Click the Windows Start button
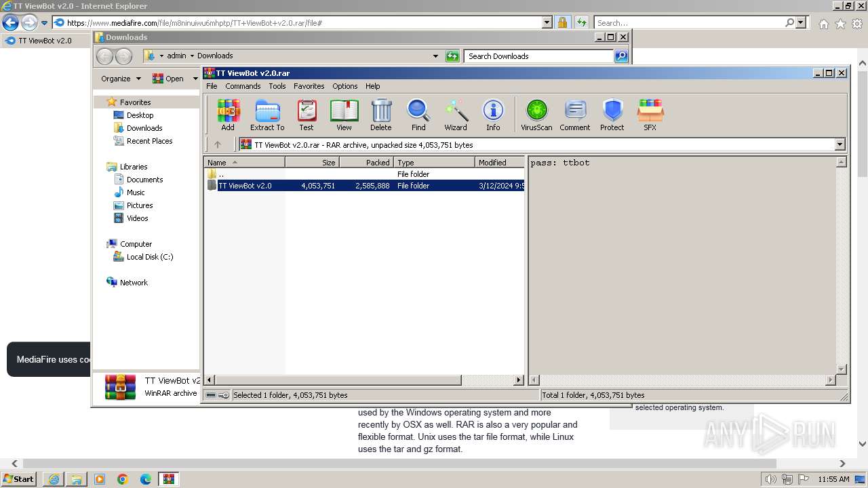 pyautogui.click(x=19, y=479)
